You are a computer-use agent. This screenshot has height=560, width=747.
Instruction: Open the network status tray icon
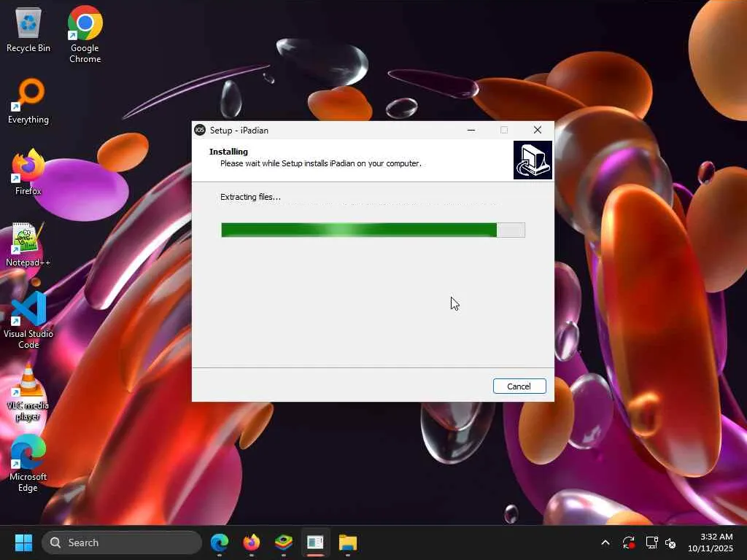click(x=651, y=542)
